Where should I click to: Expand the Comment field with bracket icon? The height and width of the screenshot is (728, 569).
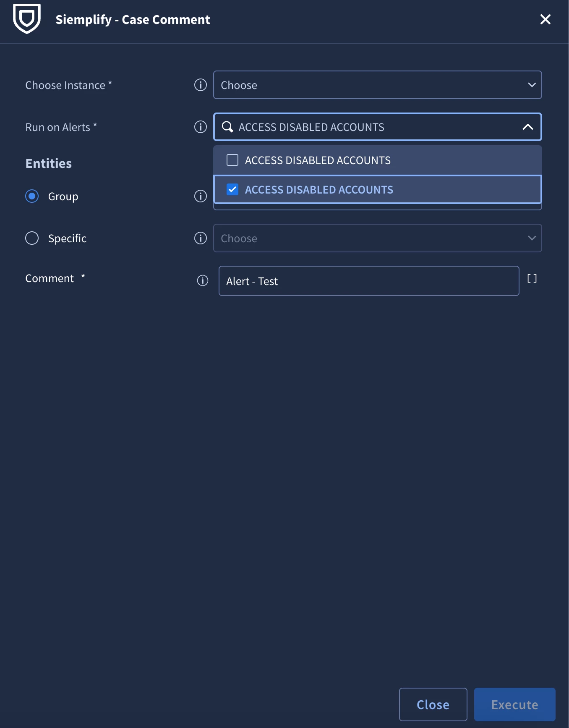point(532,278)
